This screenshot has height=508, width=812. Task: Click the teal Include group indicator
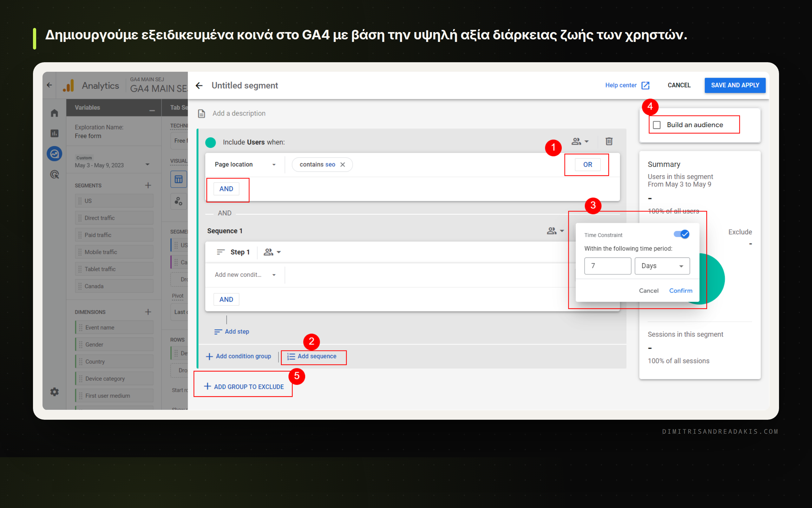[210, 143]
